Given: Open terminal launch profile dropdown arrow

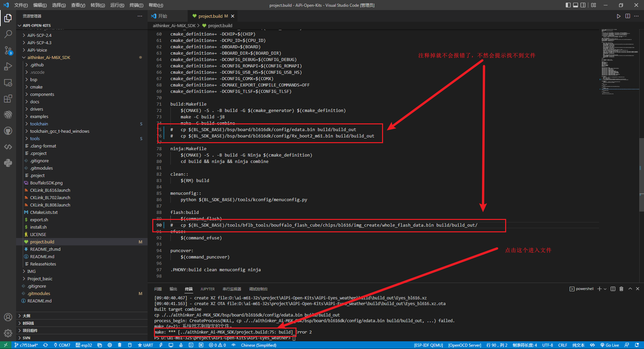Looking at the screenshot, I should [605, 289].
